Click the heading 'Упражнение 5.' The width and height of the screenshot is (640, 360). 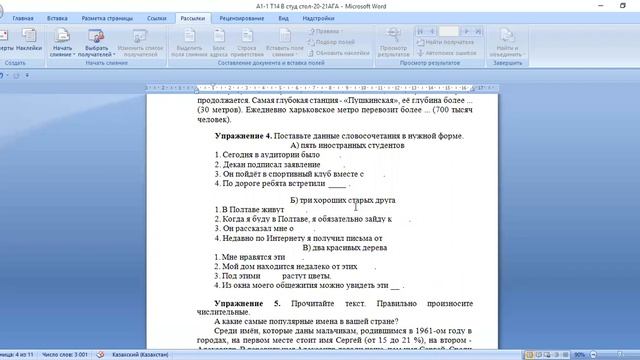pos(247,303)
